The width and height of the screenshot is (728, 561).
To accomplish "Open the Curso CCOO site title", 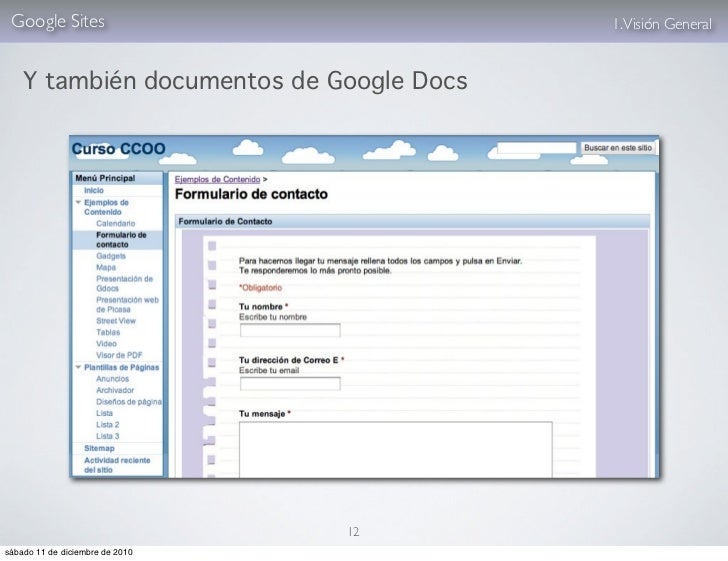I will (x=118, y=149).
